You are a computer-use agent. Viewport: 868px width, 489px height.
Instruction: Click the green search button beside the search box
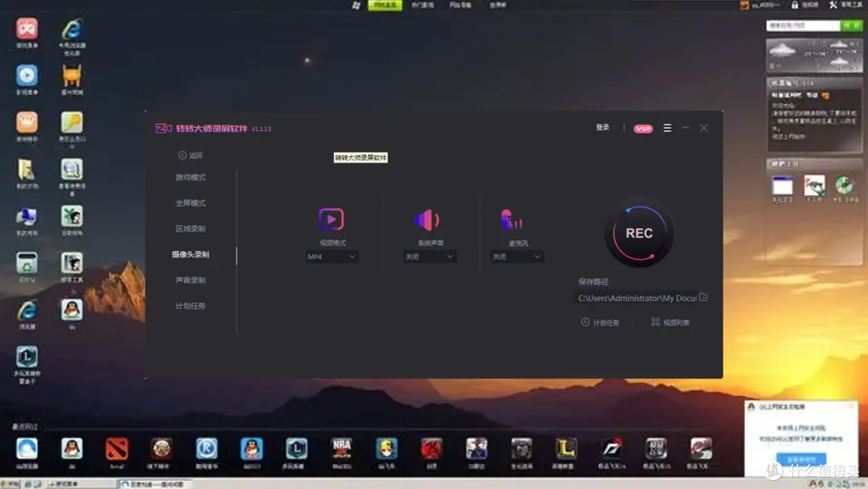coord(851,26)
